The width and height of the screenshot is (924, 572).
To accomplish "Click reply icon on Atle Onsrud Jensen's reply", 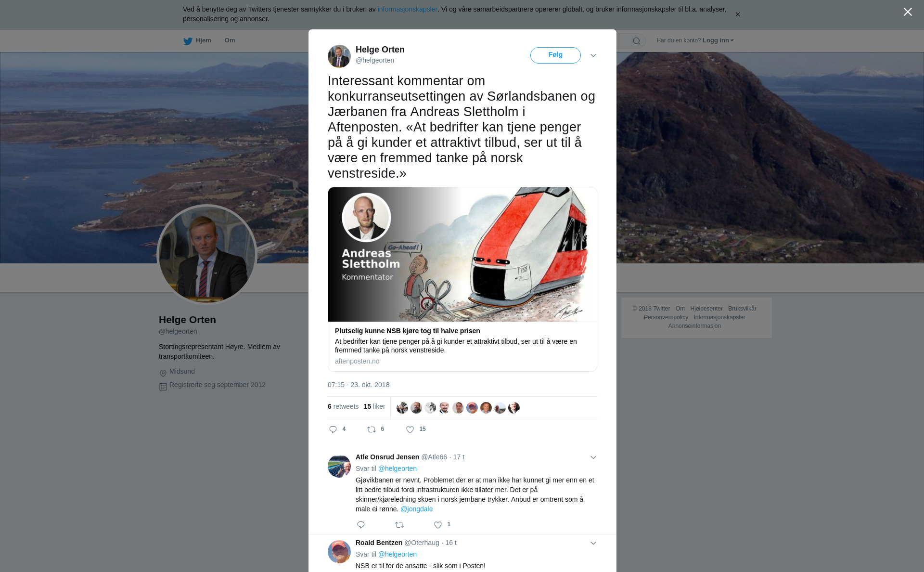I will click(361, 525).
